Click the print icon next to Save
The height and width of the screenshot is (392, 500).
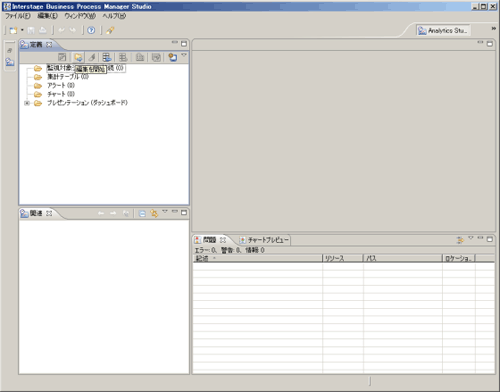pos(43,31)
